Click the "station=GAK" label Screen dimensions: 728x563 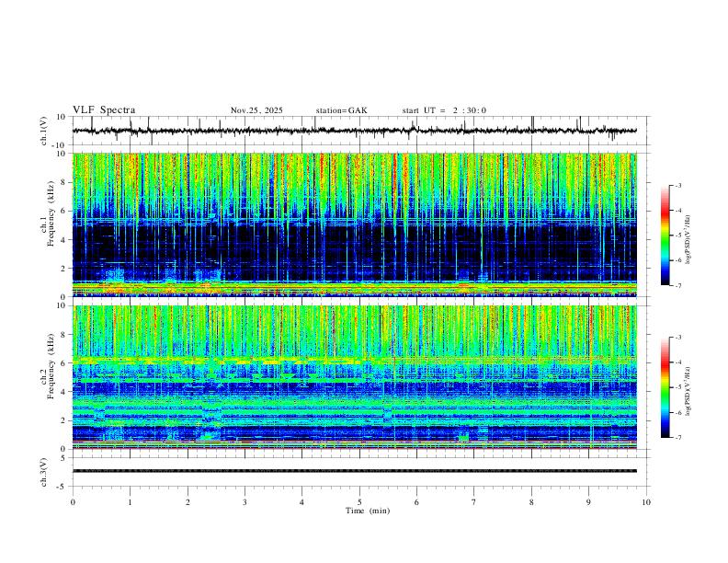[x=342, y=110]
